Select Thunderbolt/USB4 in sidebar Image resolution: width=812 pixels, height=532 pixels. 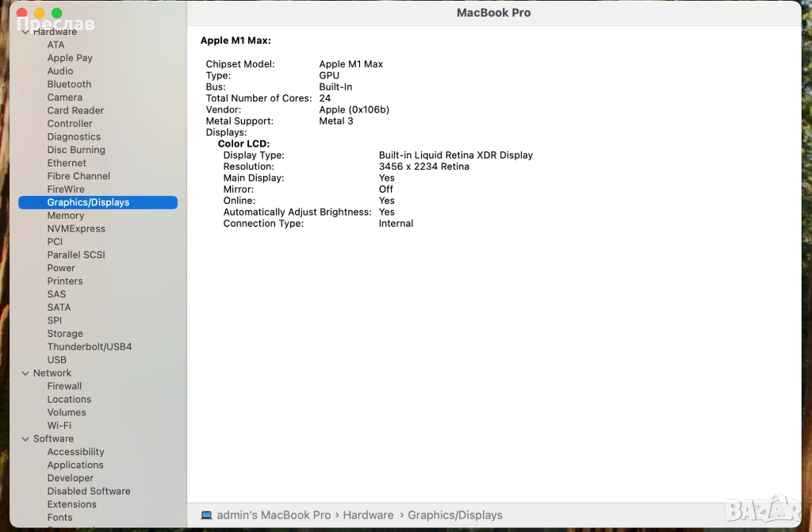tap(89, 347)
